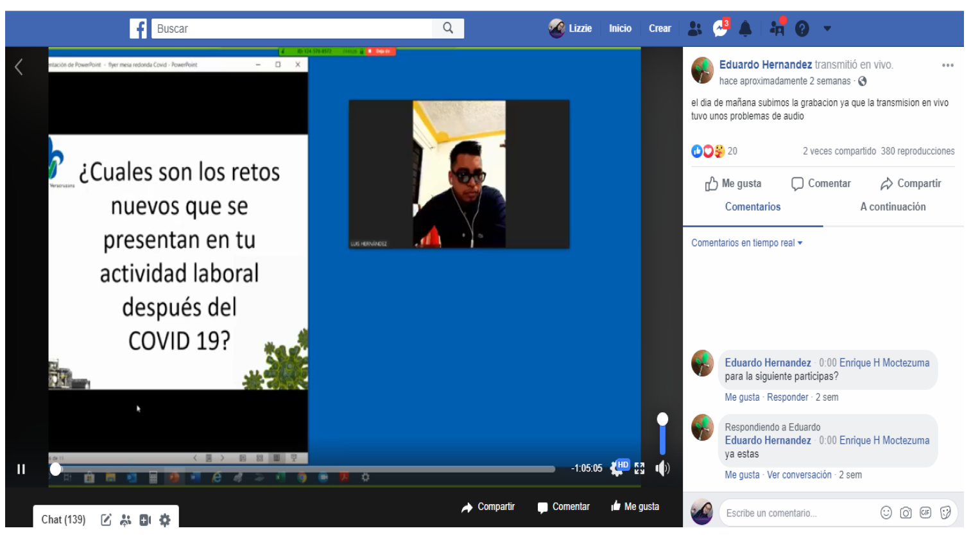Open friend requests icon in top bar
980x535 pixels.
coord(694,28)
